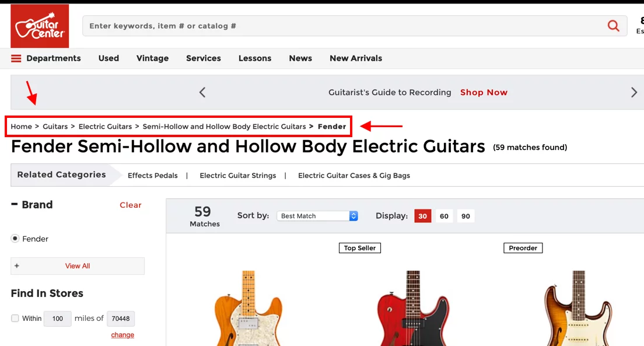Advance to next promo banner arrow
The image size is (644, 346).
point(634,92)
